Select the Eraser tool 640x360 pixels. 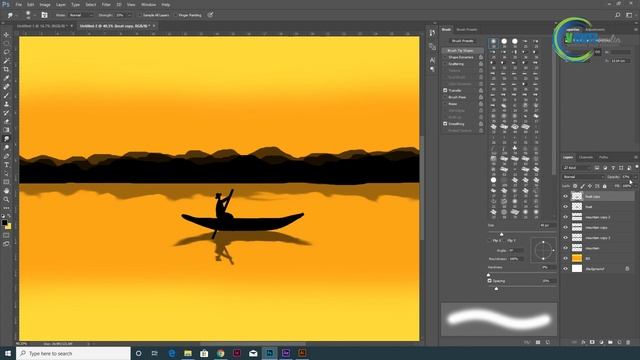6,122
